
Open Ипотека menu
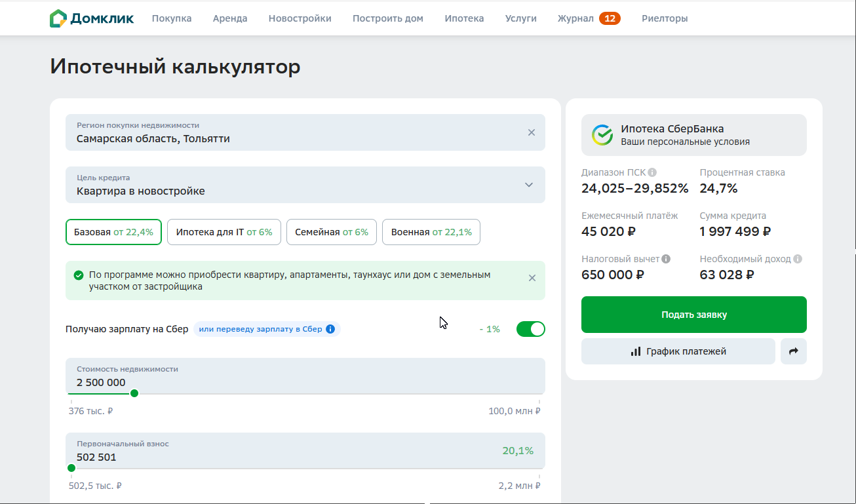click(x=464, y=18)
